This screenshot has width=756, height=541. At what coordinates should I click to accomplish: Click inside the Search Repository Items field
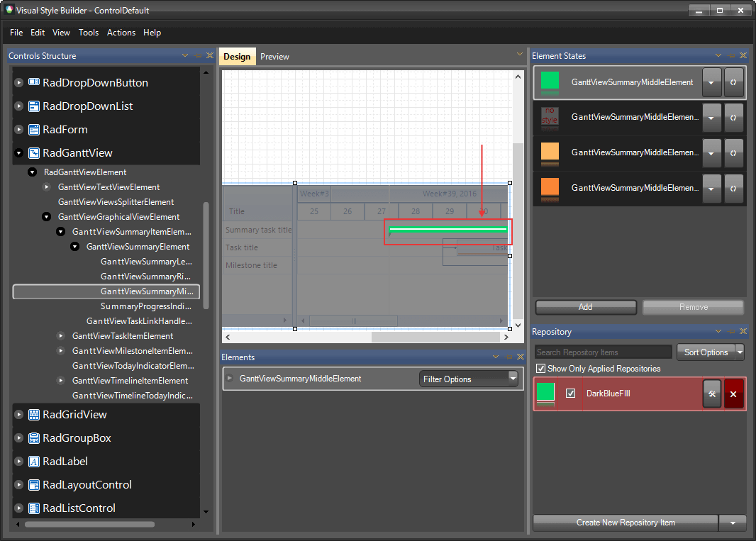click(603, 352)
